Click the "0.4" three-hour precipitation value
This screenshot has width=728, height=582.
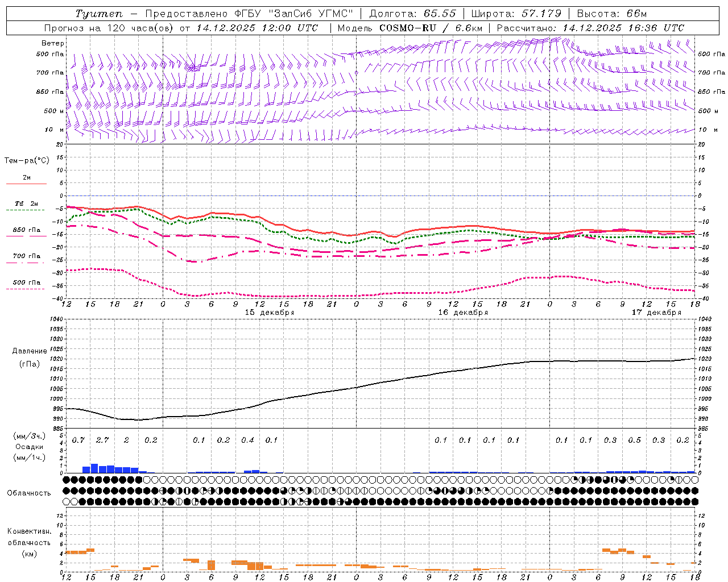[x=247, y=440]
